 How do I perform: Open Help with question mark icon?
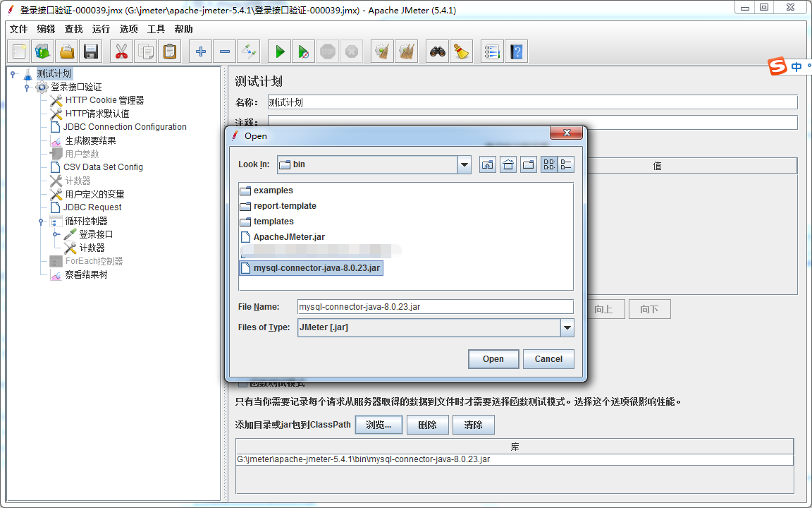516,52
